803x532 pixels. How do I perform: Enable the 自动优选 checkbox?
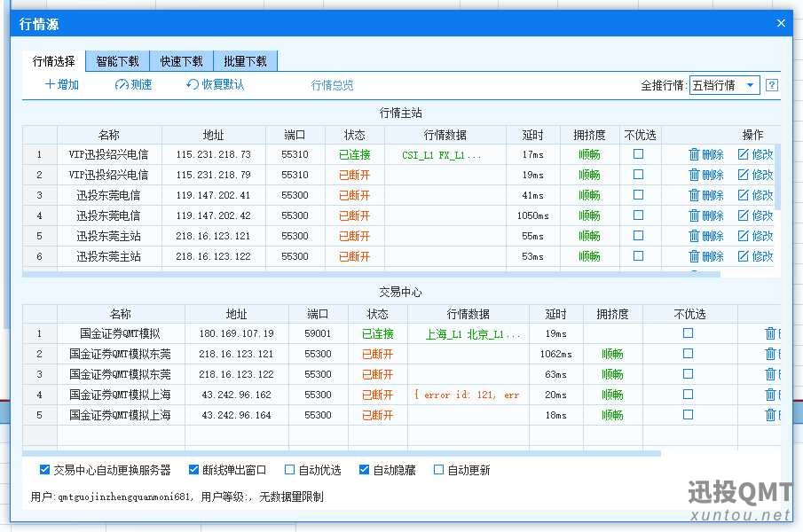coord(290,470)
